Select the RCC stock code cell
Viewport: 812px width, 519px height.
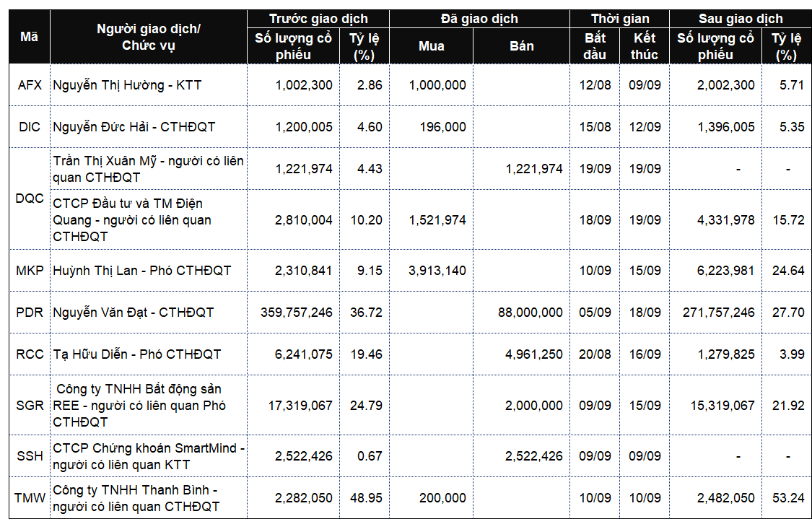point(30,354)
